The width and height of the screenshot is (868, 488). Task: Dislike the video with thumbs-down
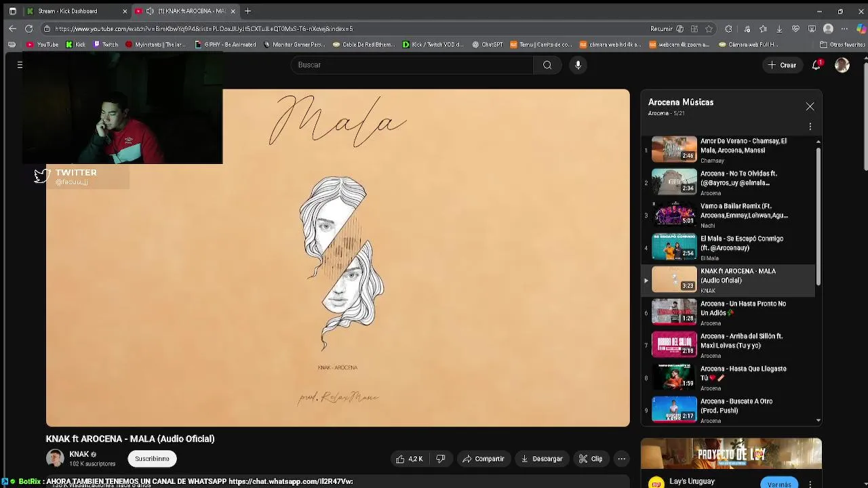440,459
